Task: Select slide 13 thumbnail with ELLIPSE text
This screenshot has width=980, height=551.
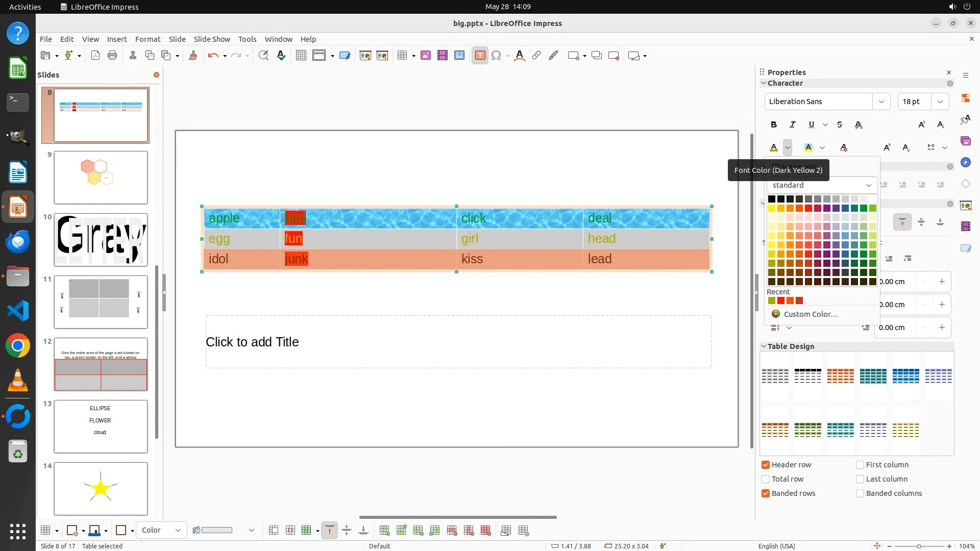Action: (101, 427)
